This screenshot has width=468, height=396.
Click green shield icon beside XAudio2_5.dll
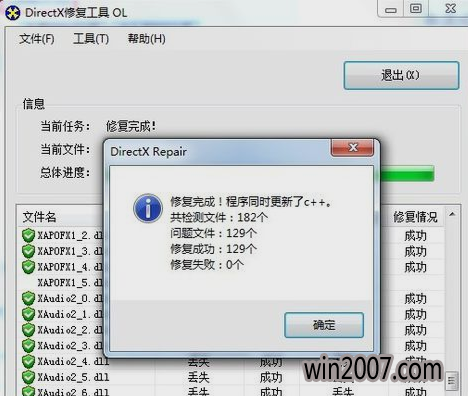click(x=28, y=377)
